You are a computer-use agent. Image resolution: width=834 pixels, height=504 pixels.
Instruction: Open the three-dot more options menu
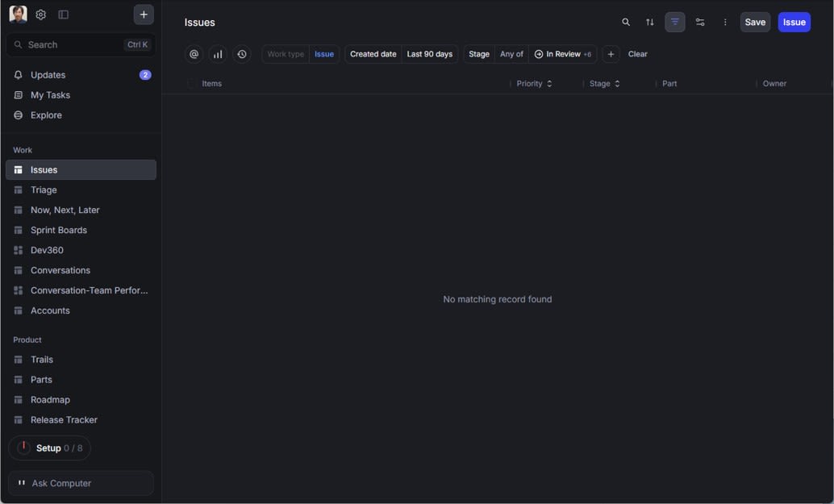click(725, 23)
